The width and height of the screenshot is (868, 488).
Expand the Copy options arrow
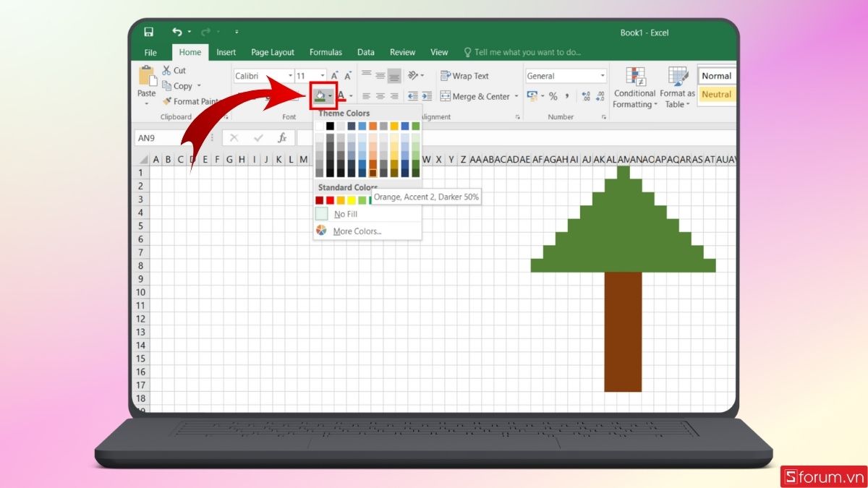pyautogui.click(x=199, y=86)
